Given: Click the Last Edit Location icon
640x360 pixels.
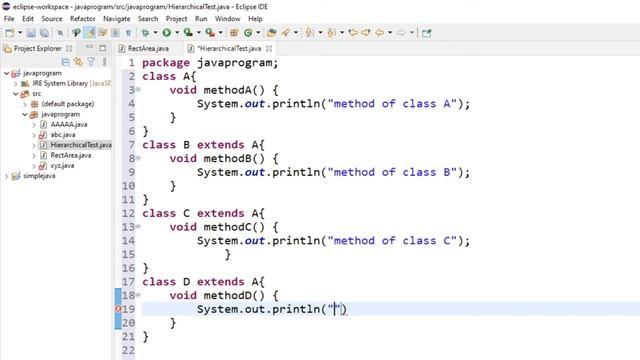Looking at the screenshot, I should pos(353,33).
